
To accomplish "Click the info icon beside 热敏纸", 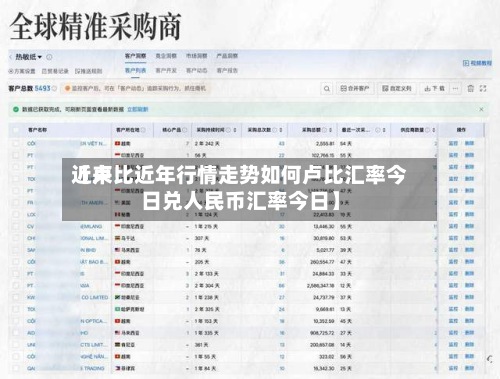I will (49, 57).
